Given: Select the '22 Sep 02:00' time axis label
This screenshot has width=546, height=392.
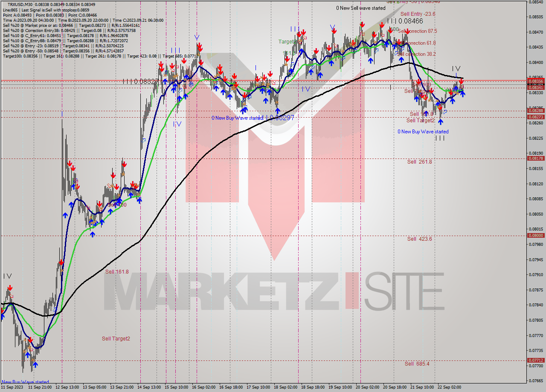Looking at the screenshot, I should click(x=450, y=388).
